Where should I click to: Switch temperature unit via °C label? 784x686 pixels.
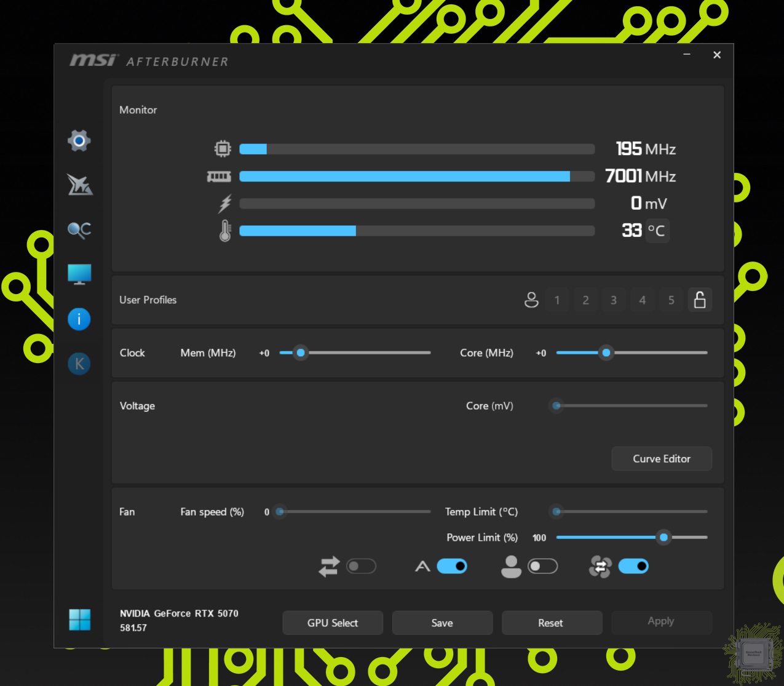657,231
